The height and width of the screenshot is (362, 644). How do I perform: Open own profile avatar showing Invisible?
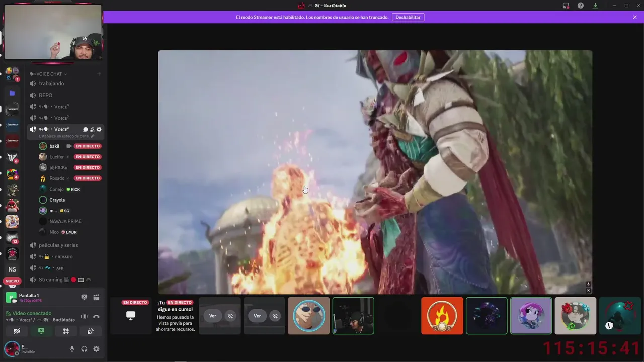point(12,349)
